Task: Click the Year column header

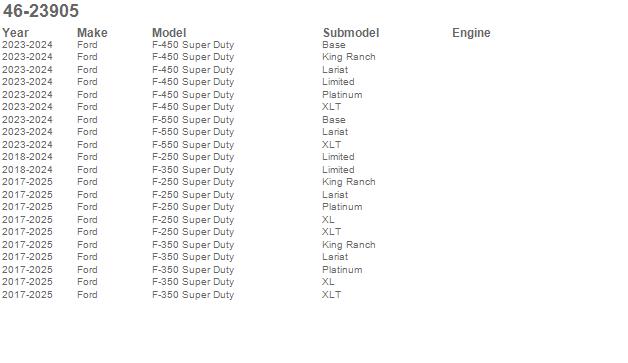Action: [x=15, y=33]
